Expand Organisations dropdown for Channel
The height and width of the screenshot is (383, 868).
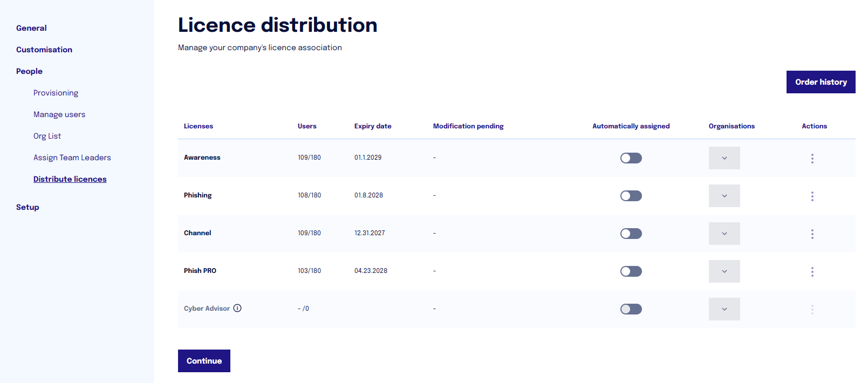(724, 234)
